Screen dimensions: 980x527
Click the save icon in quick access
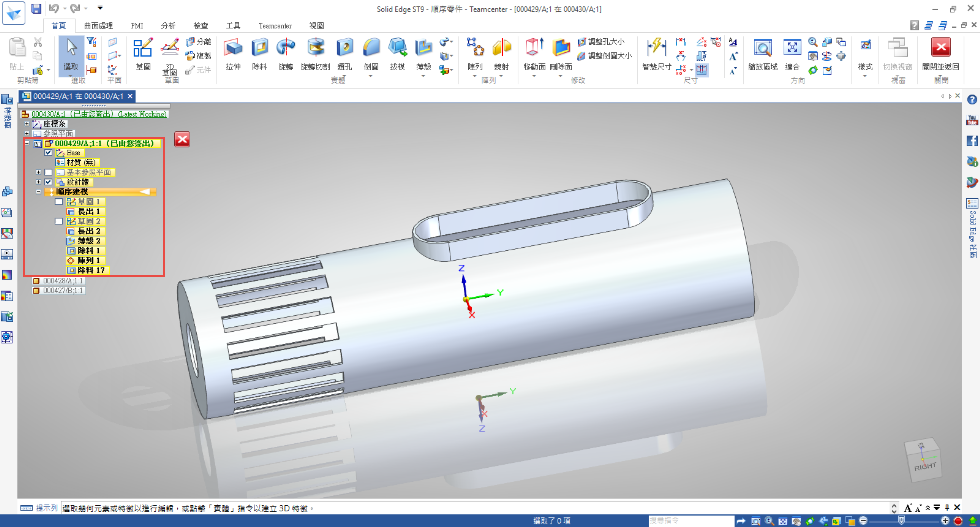36,8
